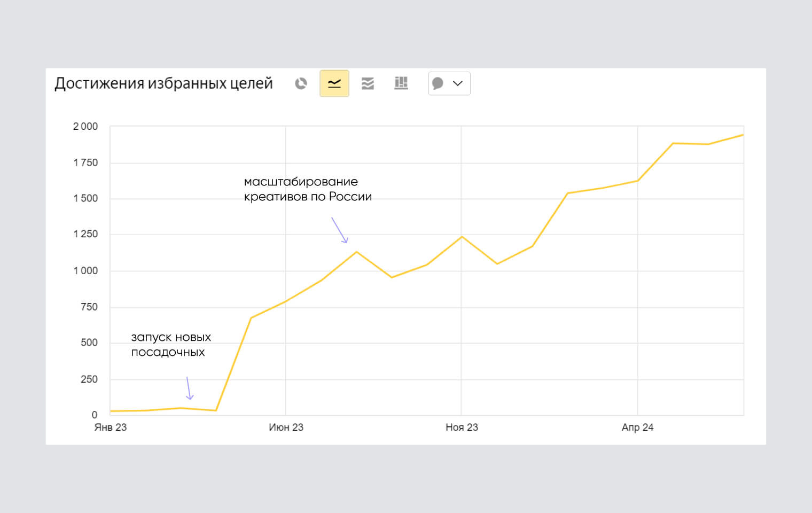Click the line's final rightmost data point
This screenshot has height=513, width=812.
coord(743,135)
